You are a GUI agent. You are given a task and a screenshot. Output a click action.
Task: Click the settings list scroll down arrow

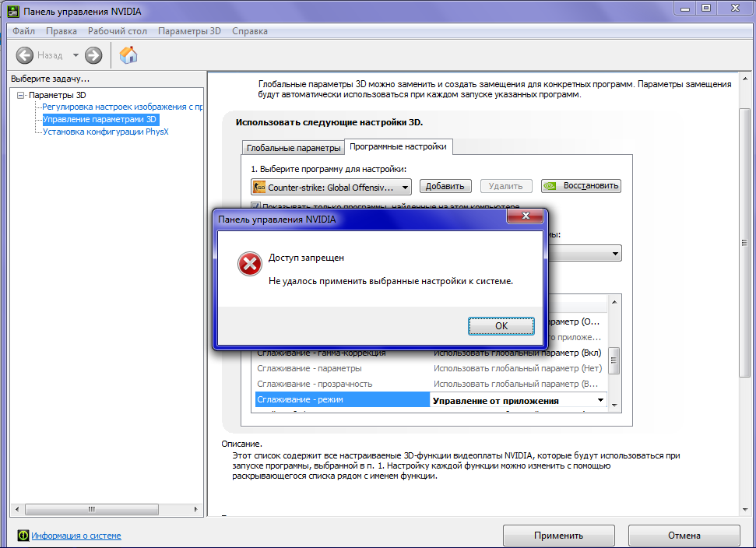pyautogui.click(x=614, y=406)
